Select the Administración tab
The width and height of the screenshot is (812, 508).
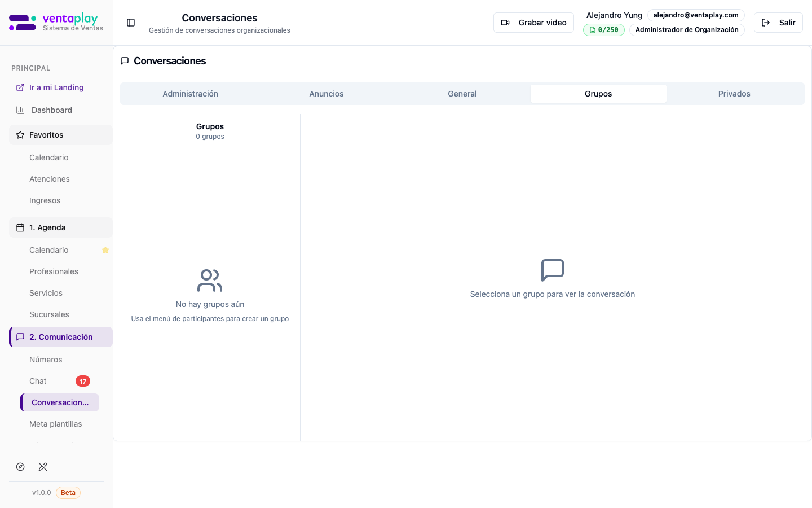tap(190, 94)
